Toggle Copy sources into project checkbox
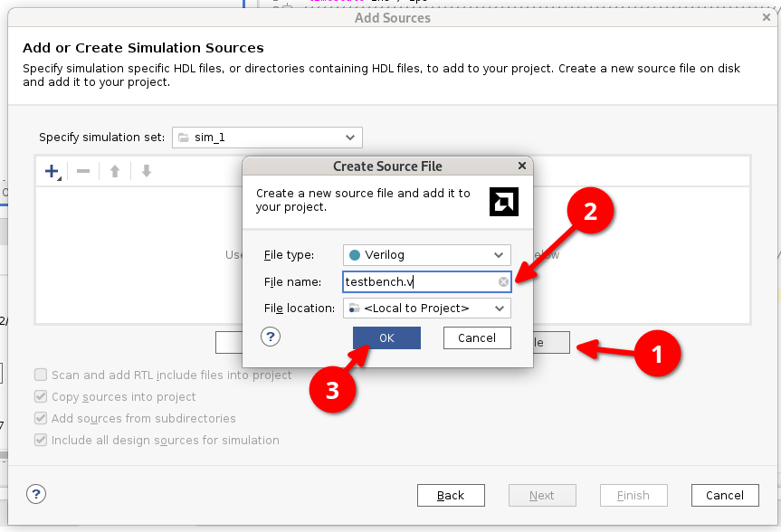781x532 pixels. pyautogui.click(x=41, y=396)
